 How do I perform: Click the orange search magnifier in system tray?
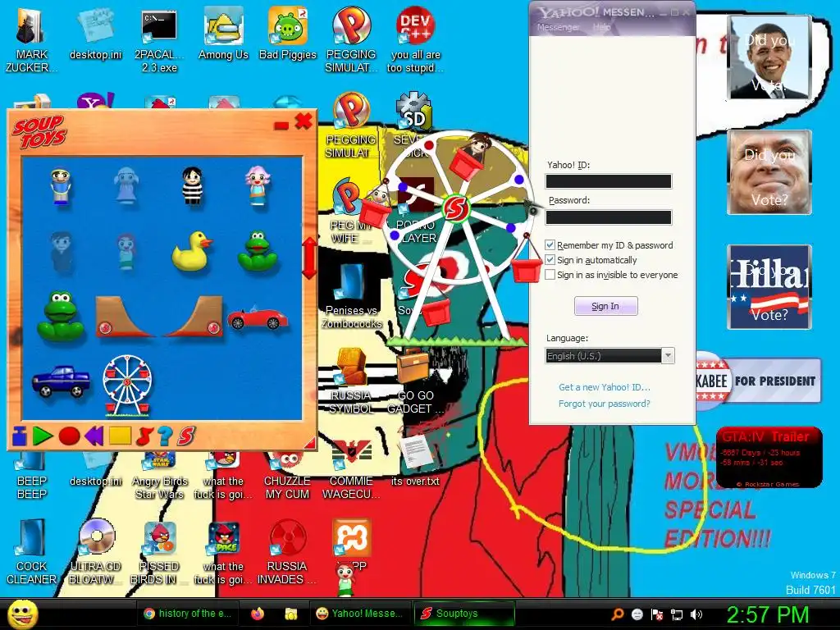tap(617, 614)
